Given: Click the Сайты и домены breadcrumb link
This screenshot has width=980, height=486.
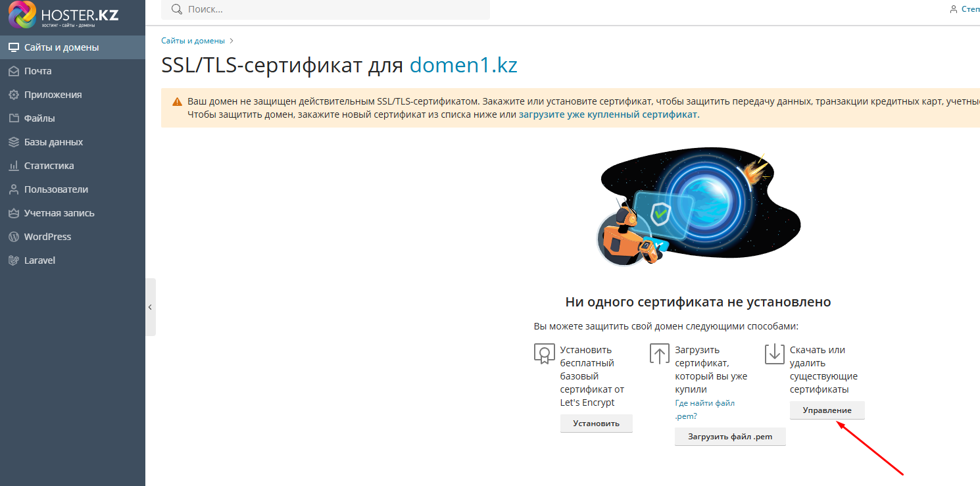Looking at the screenshot, I should click(193, 41).
